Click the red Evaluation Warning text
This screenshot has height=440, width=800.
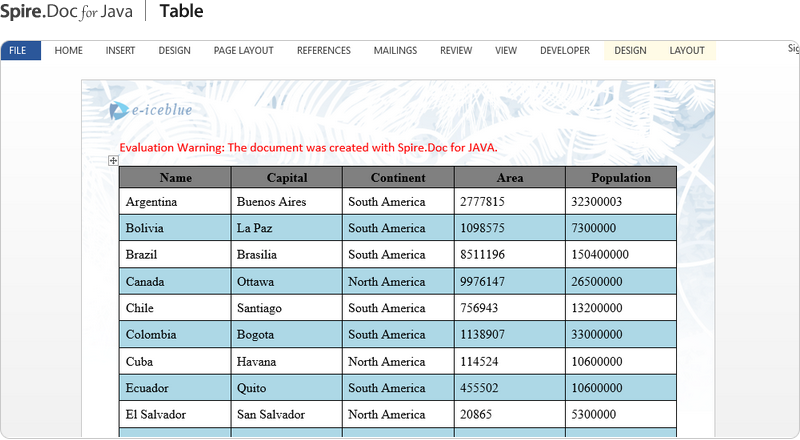click(x=308, y=148)
